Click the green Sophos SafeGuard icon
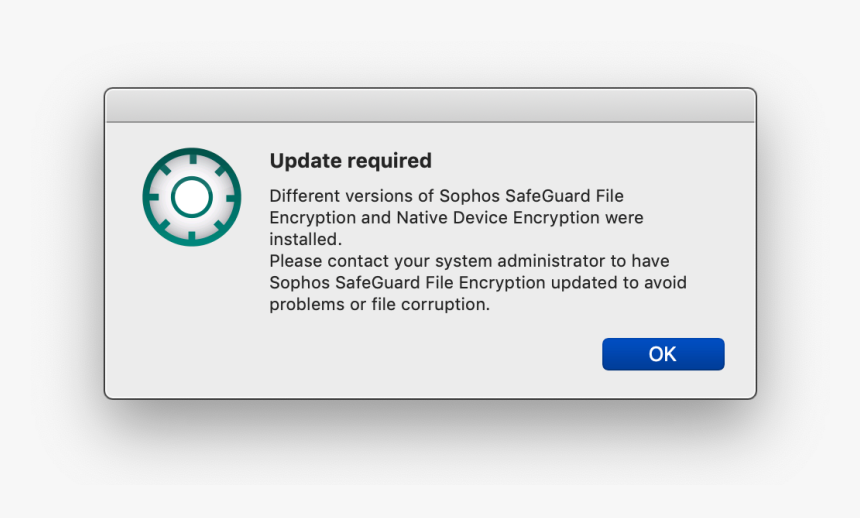Image resolution: width=860 pixels, height=518 pixels. coord(192,196)
